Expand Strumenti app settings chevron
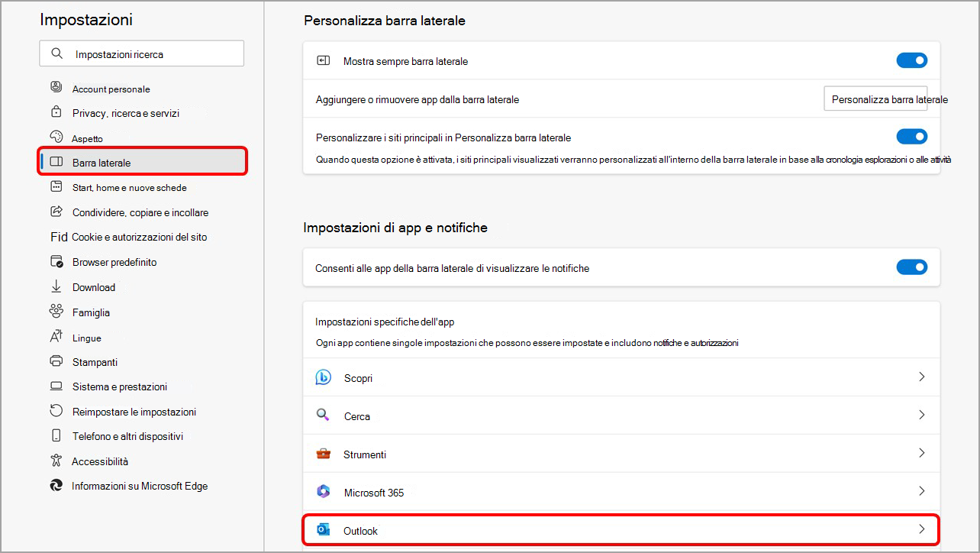This screenshot has width=980, height=553. pos(922,453)
